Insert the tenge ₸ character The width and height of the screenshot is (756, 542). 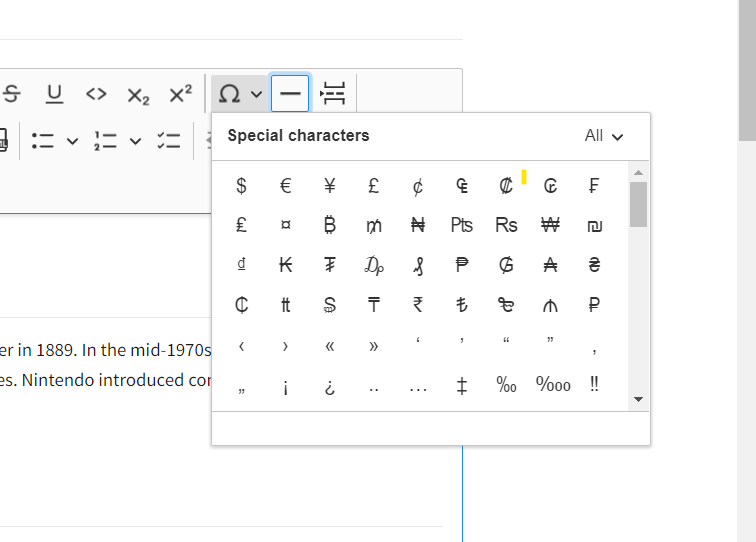[x=374, y=305]
